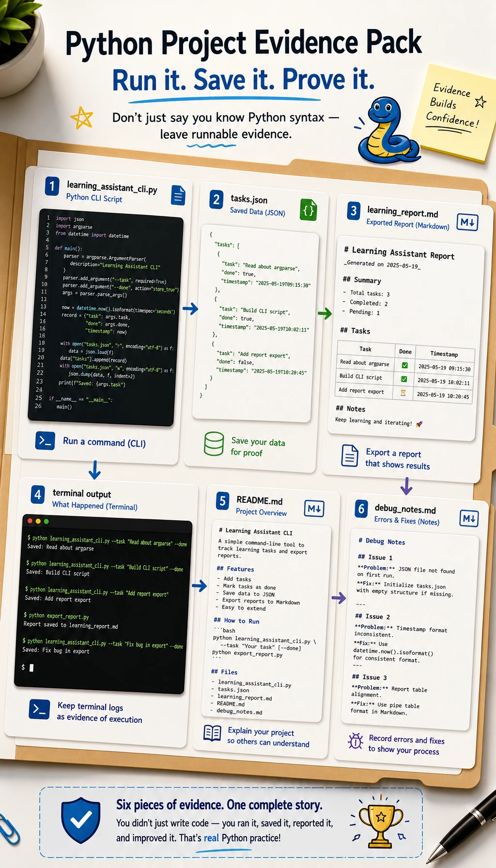
Task: Select the Markdown badge next to learning_report.md
Action: pyautogui.click(x=467, y=222)
